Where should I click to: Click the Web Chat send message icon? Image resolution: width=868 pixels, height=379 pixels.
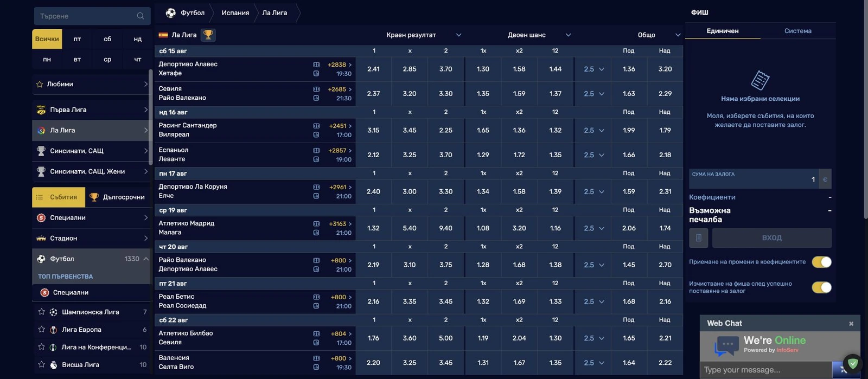coord(843,370)
